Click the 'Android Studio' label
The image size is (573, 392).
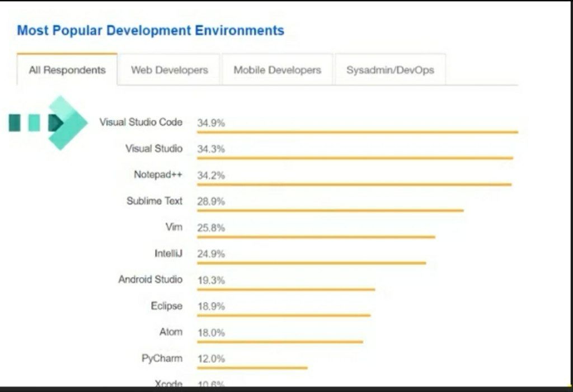[150, 280]
